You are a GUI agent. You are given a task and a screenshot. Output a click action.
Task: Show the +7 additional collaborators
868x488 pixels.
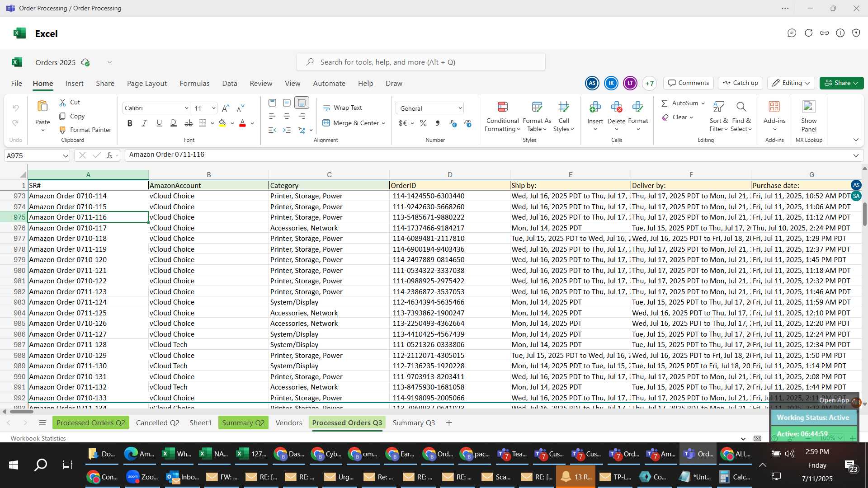pyautogui.click(x=649, y=83)
